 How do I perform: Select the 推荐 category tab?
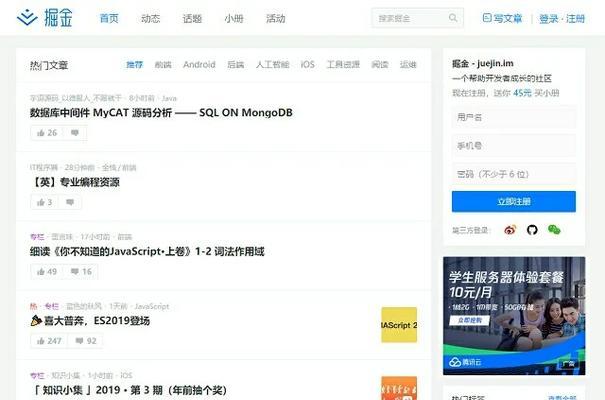(134, 65)
